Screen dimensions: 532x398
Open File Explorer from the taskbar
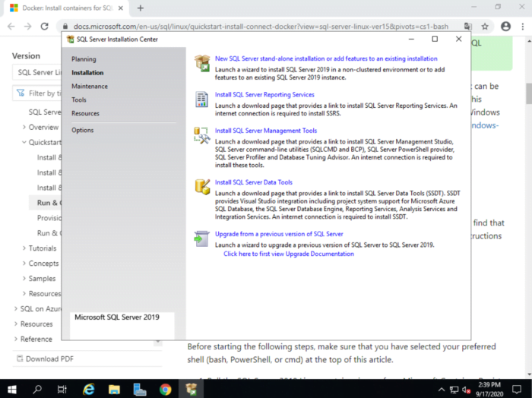coord(114,389)
